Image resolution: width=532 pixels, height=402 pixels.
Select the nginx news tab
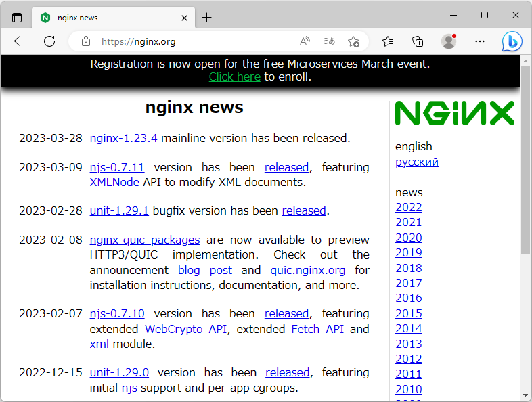[x=114, y=18]
